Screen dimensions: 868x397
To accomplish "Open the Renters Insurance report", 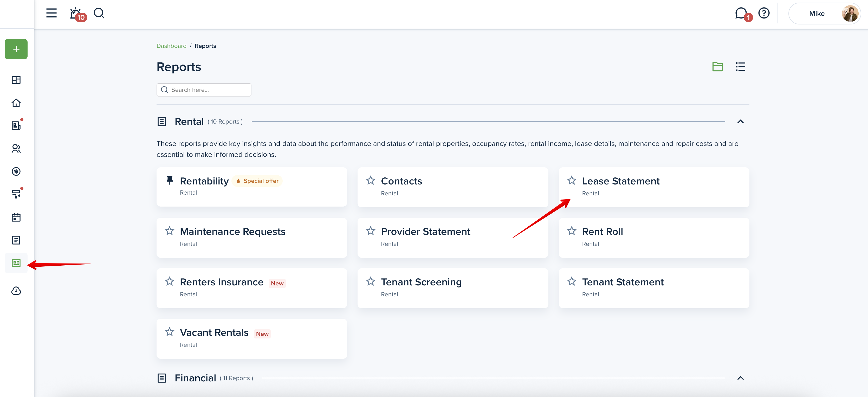I will point(252,289).
